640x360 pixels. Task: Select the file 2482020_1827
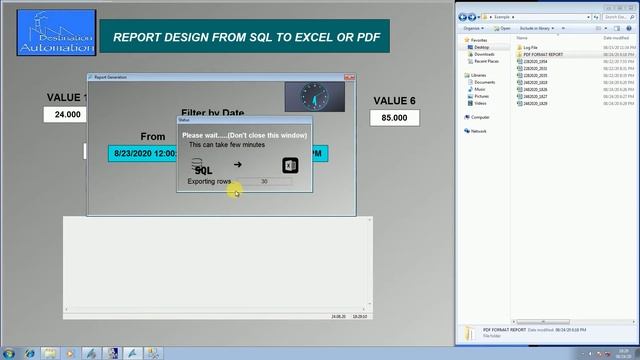tap(535, 96)
